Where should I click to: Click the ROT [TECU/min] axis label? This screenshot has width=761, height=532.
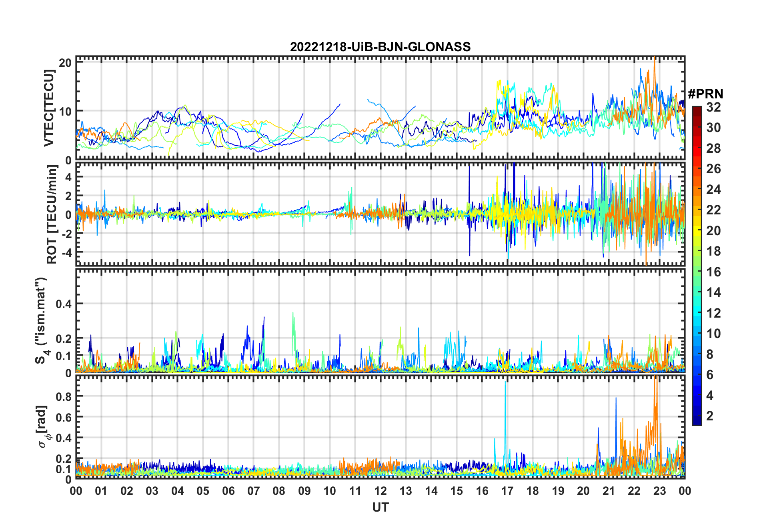click(52, 214)
